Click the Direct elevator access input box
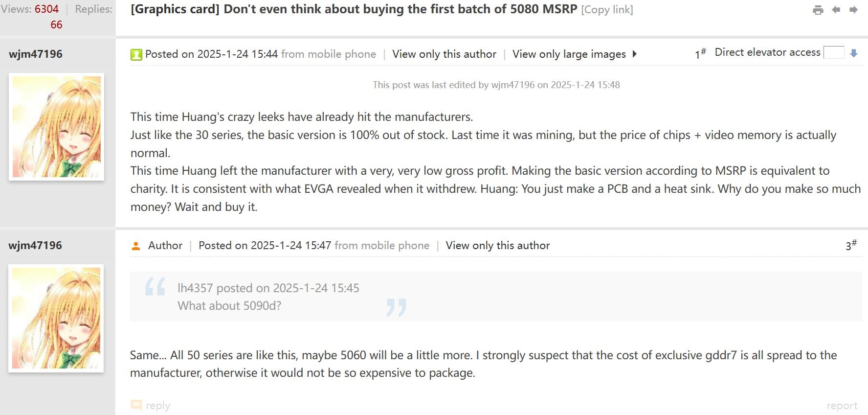Screen dimensions: 868x415 click(x=834, y=52)
